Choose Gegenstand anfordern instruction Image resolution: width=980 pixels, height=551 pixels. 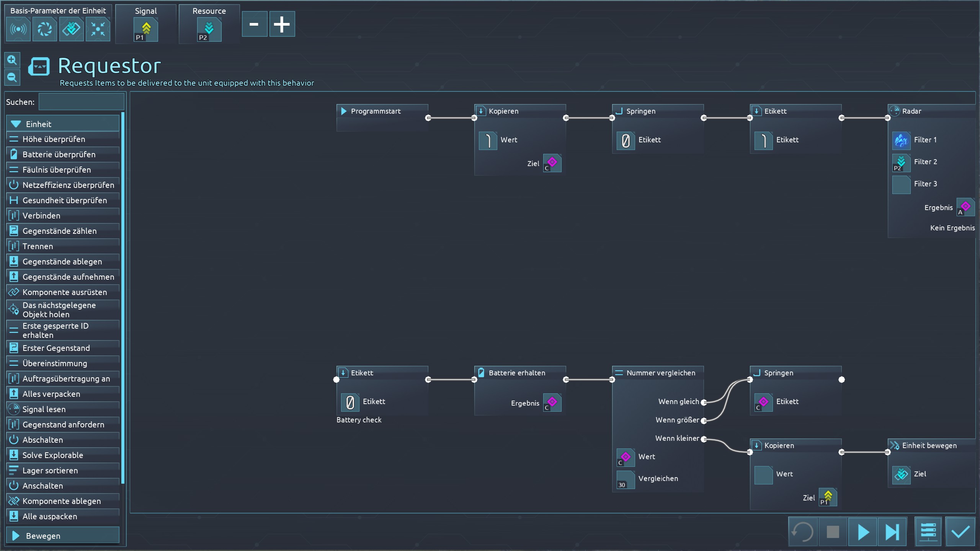[x=63, y=425]
